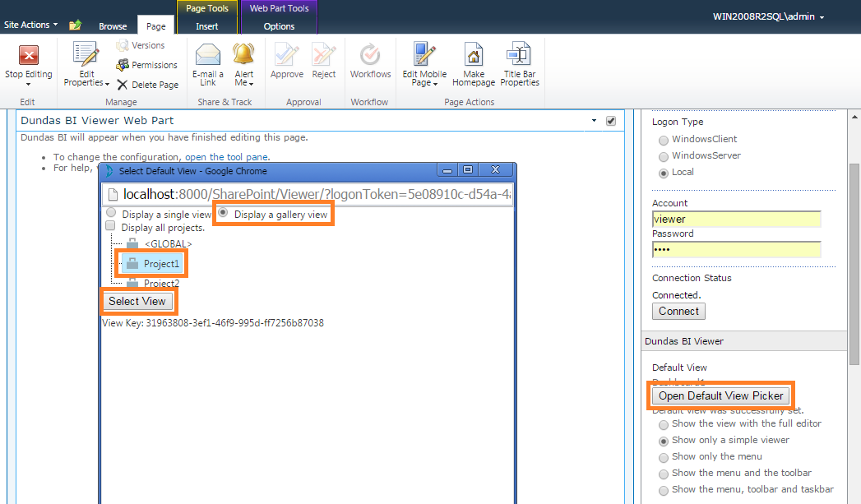
Task: Expand WIN2008R2SQL\admin user menu
Action: [768, 16]
